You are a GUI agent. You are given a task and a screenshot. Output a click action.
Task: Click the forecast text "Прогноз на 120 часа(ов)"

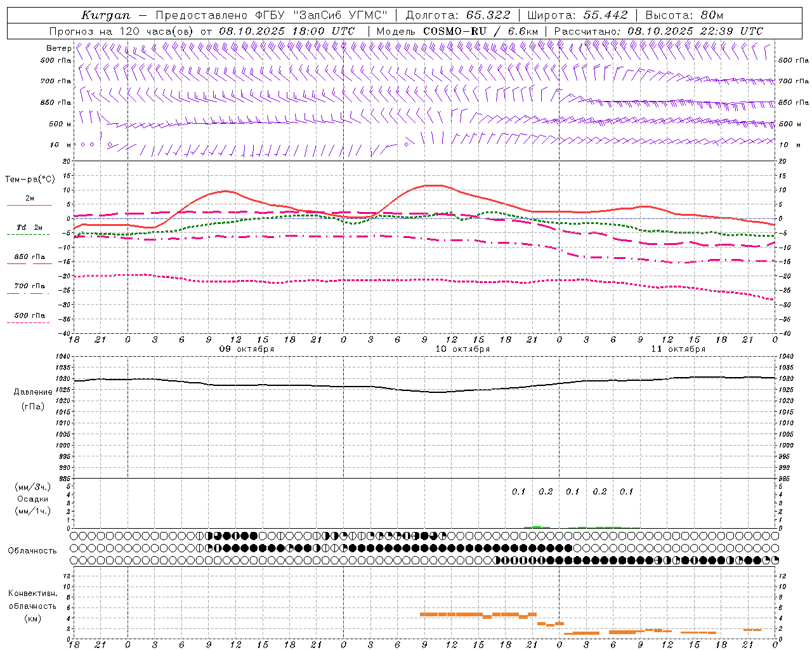(x=121, y=31)
